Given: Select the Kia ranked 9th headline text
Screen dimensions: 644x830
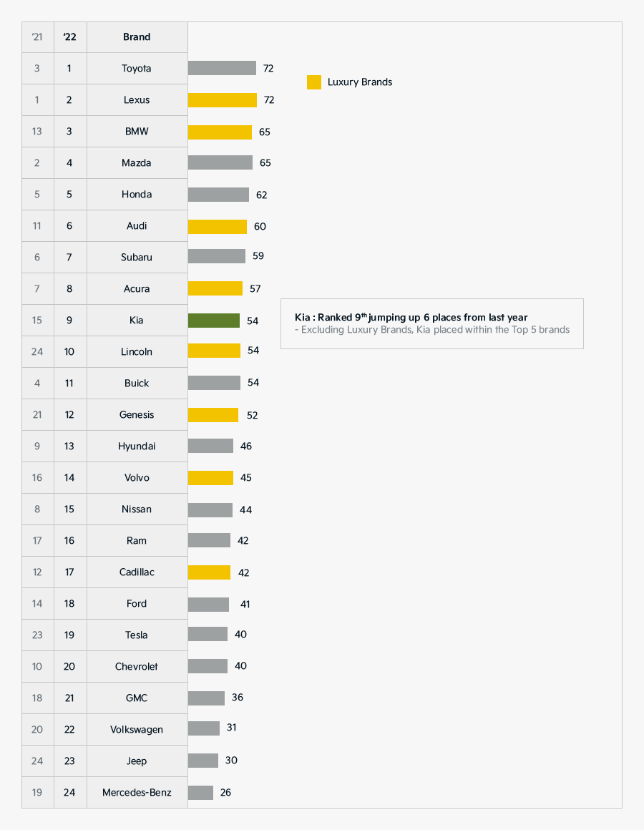Looking at the screenshot, I should click(x=411, y=317).
